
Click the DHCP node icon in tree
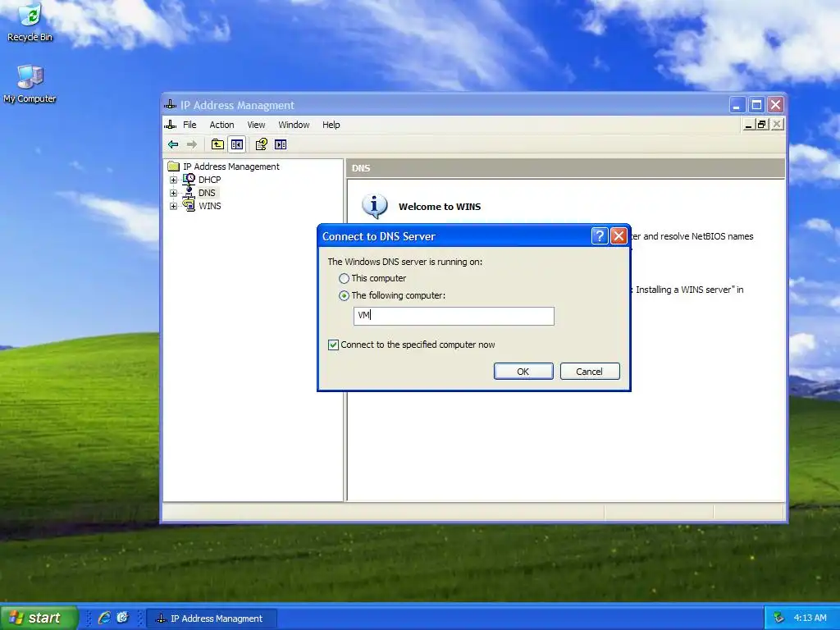[x=189, y=180]
